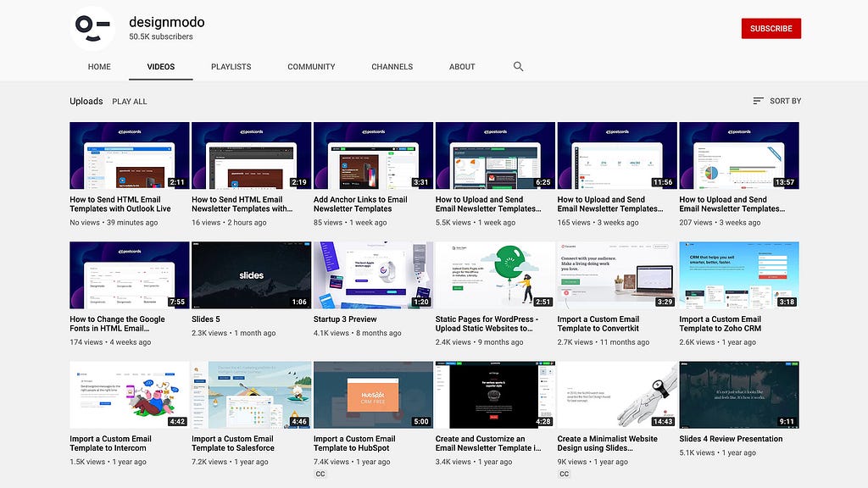Play the 4:46 Salesforce video thumbnail
Image resolution: width=868 pixels, height=488 pixels.
tap(251, 395)
